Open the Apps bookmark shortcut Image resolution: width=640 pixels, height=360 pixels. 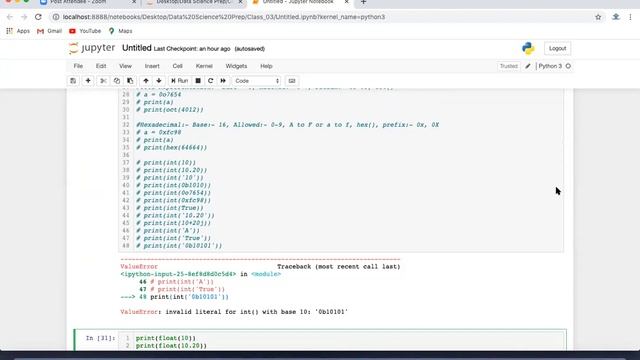[18, 31]
